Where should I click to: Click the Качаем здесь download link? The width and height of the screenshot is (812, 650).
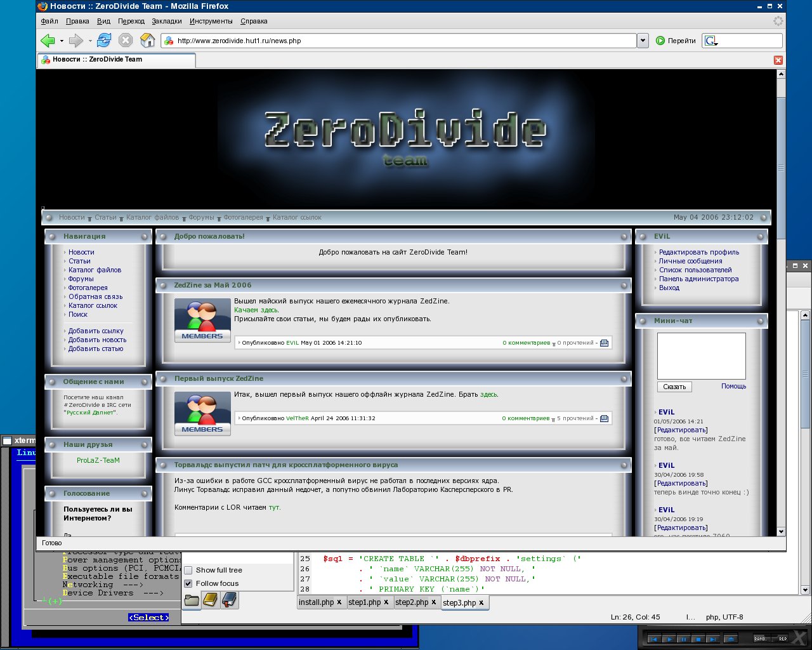click(x=256, y=310)
